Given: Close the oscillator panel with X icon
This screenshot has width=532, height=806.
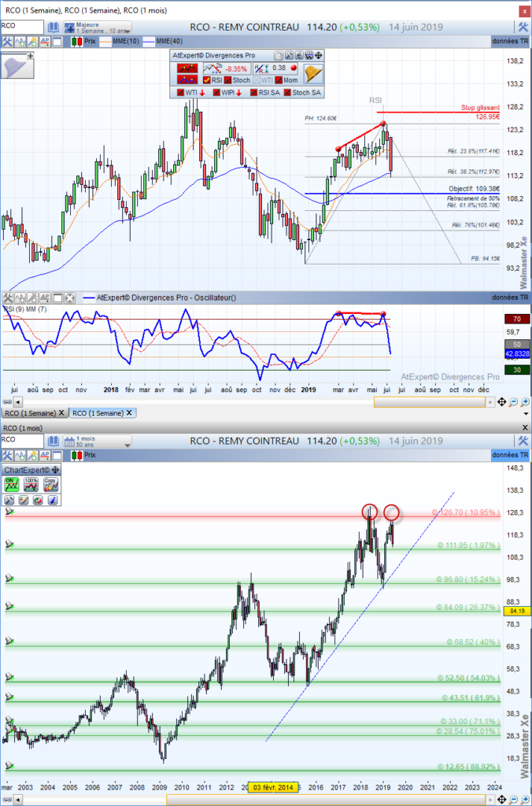Looking at the screenshot, I should [x=70, y=298].
